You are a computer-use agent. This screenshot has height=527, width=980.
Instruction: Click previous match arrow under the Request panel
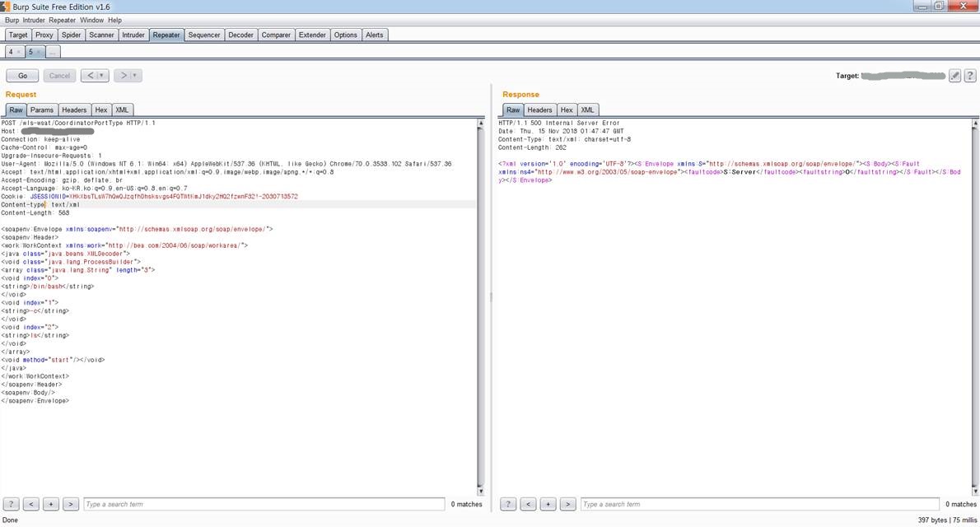pyautogui.click(x=30, y=503)
